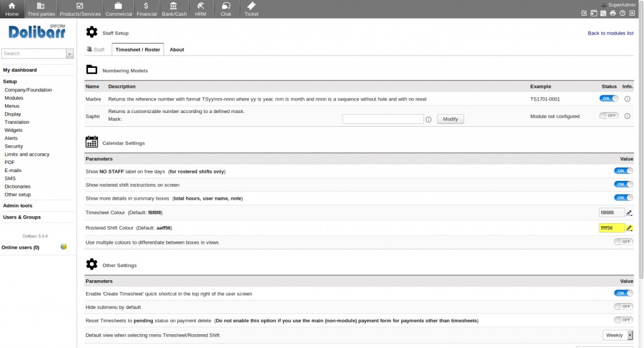Click the calendar chart icon in header
644x348 pixels.
tap(603, 13)
